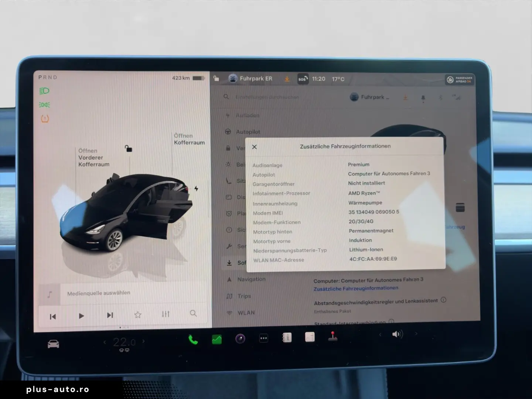Tap the status bar lock icon
The height and width of the screenshot is (399, 532).
[x=216, y=78]
